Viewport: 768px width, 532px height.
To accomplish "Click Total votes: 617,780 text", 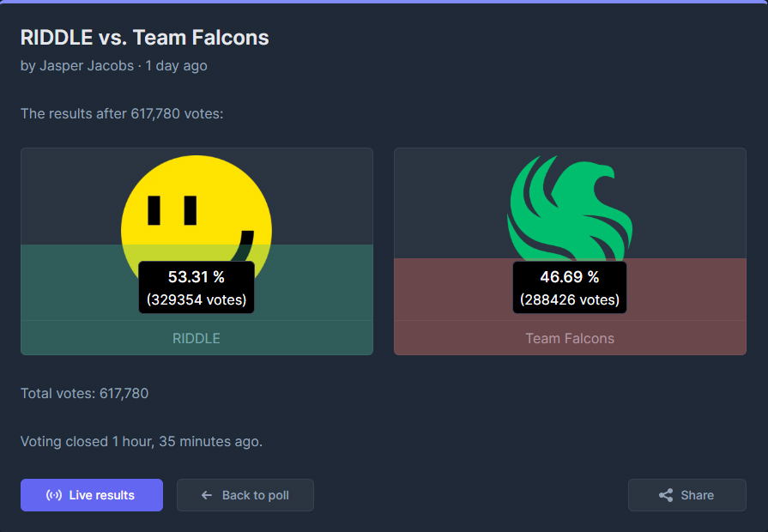I will point(84,393).
